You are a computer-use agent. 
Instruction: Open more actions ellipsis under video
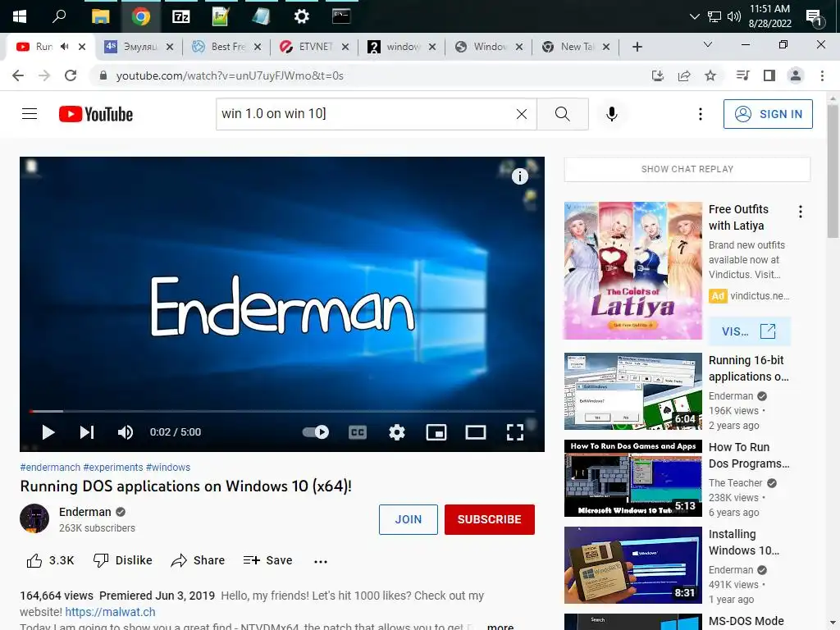pos(321,561)
